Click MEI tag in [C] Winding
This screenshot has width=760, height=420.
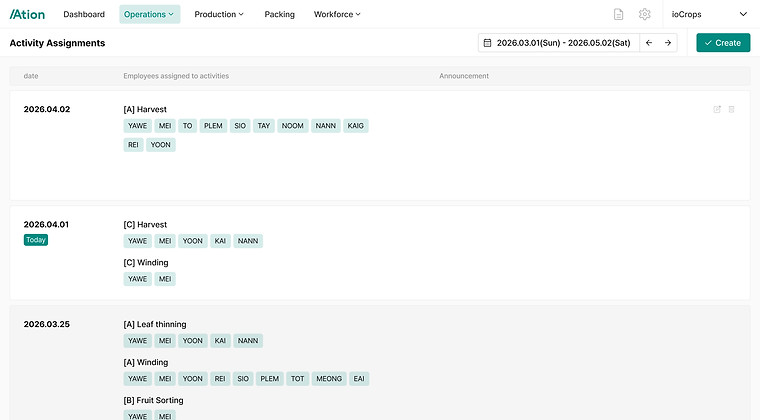pyautogui.click(x=165, y=279)
